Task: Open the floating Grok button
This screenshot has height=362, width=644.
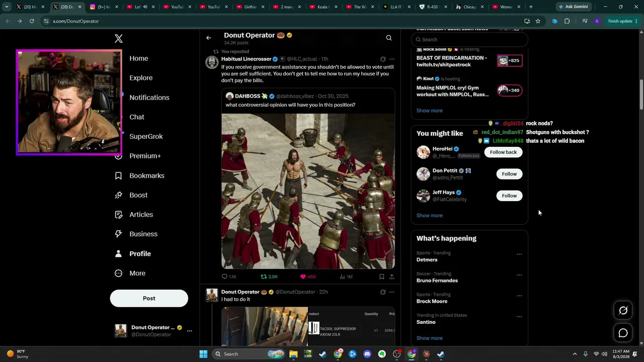Action: click(623, 311)
